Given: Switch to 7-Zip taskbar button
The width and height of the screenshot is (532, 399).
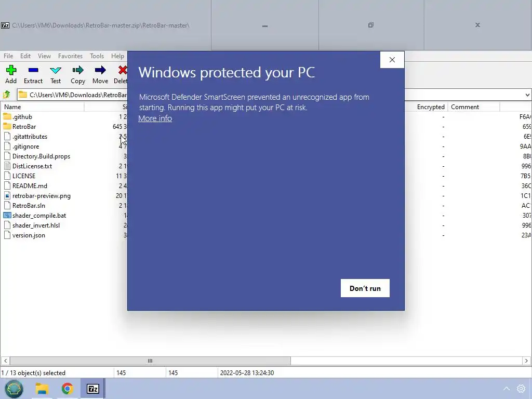Looking at the screenshot, I should click(x=92, y=389).
